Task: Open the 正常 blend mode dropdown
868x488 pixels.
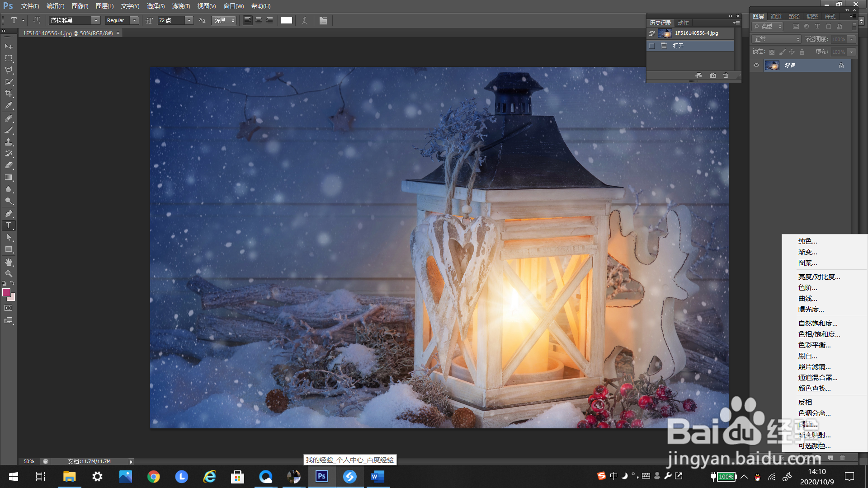Action: pos(776,39)
